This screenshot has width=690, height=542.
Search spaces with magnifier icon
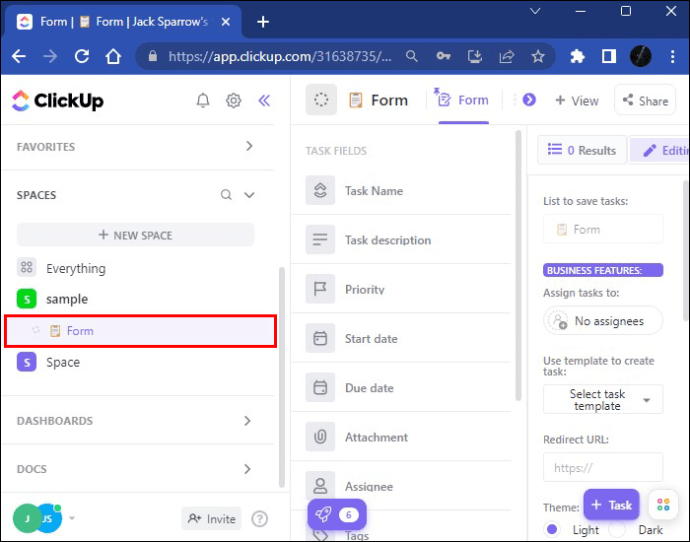226,194
